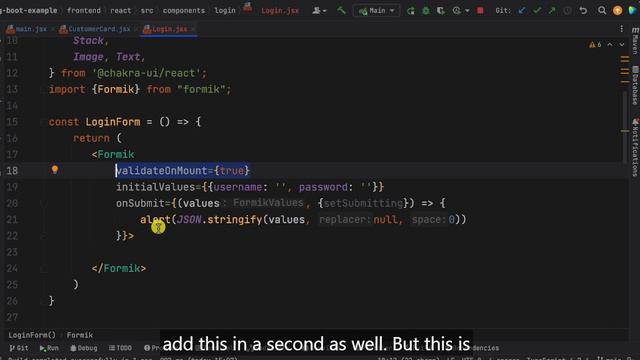Rollback changes with undo arrow

pyautogui.click(x=583, y=11)
